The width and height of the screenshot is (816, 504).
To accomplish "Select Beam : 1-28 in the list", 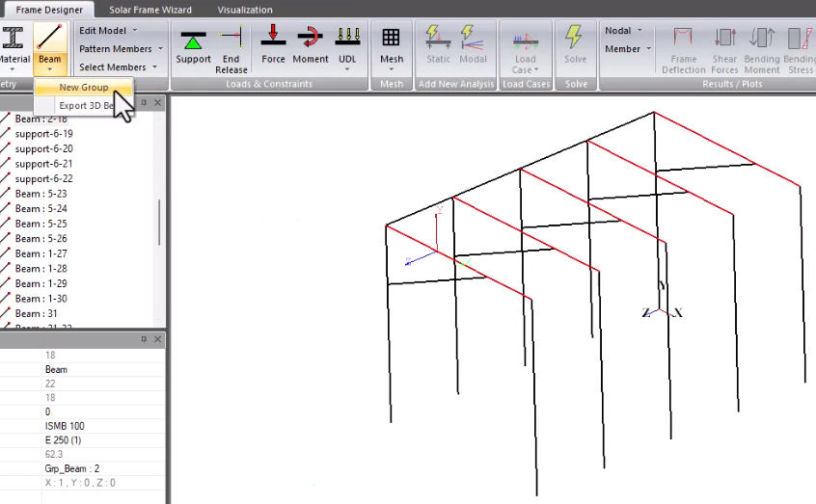I will tap(41, 269).
